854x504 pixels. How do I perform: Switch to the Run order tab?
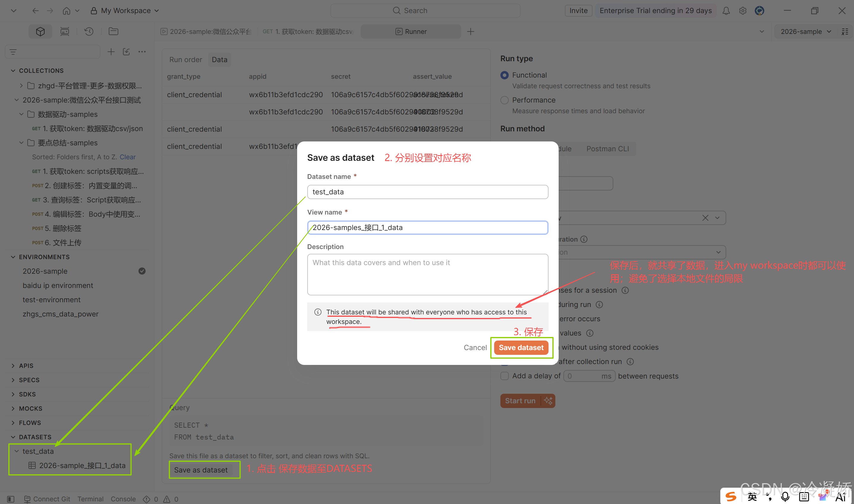[x=186, y=60]
